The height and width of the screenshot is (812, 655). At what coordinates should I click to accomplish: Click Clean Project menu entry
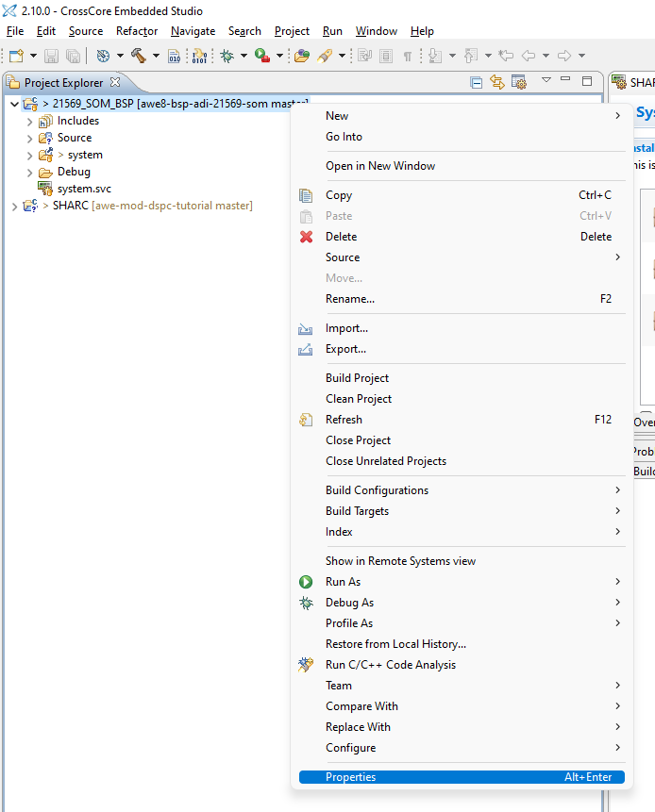[359, 399]
